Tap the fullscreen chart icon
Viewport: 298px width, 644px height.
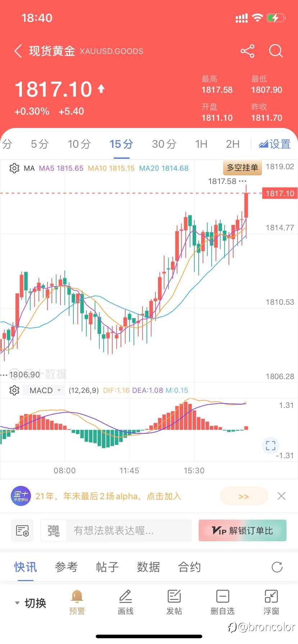(x=271, y=446)
